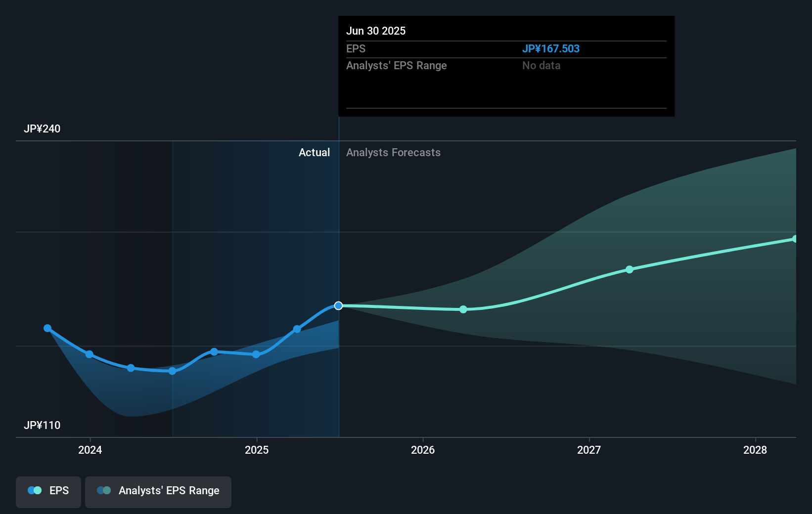Expand the Analysts Forecasts section
812x514 pixels.
393,152
